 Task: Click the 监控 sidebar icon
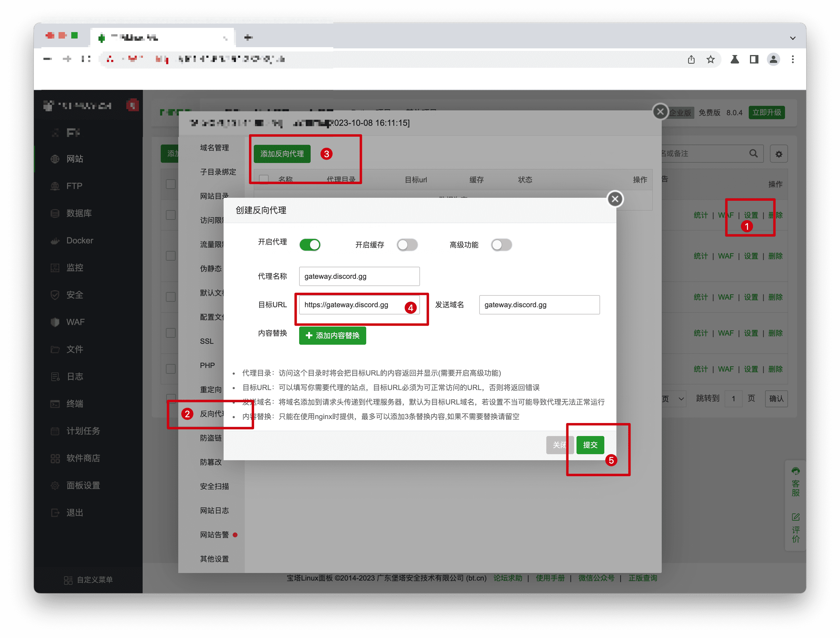55,268
